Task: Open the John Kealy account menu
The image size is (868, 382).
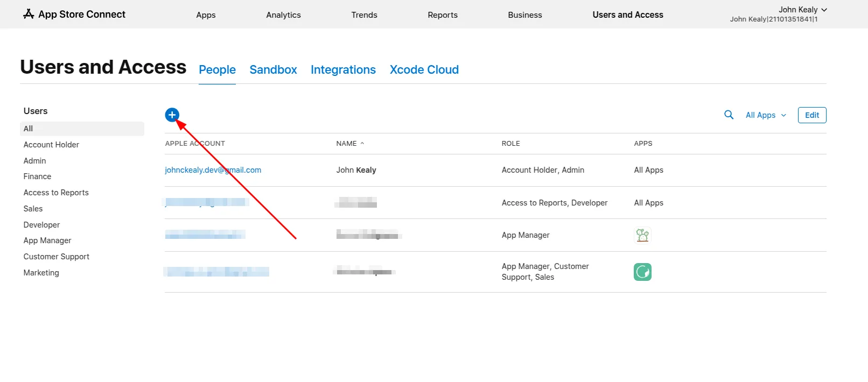Action: (802, 10)
